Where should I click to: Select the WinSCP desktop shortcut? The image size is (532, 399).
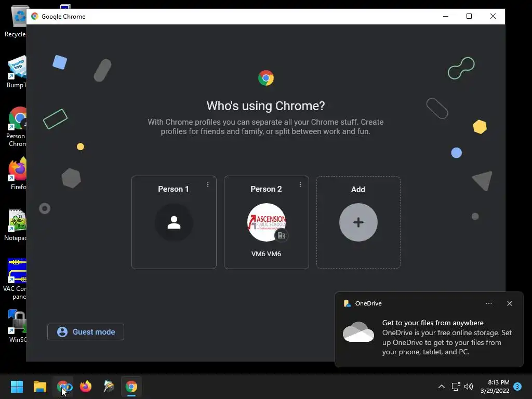[x=17, y=326]
